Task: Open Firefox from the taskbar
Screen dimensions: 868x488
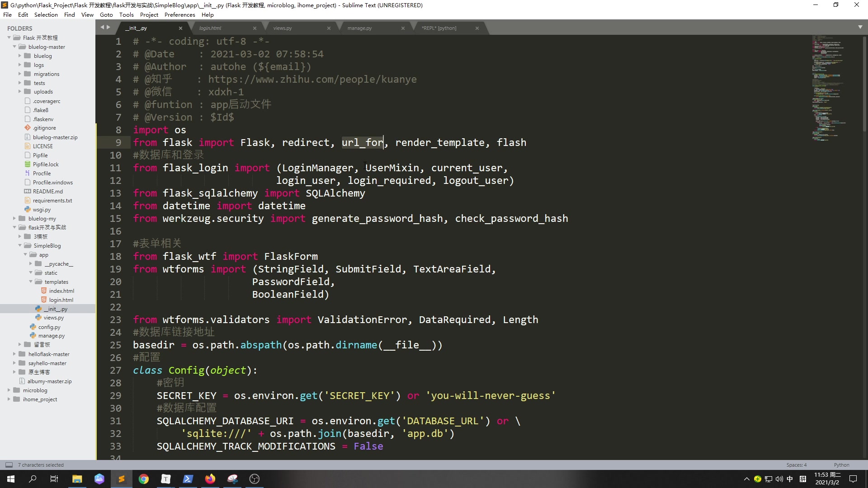Action: (210, 479)
